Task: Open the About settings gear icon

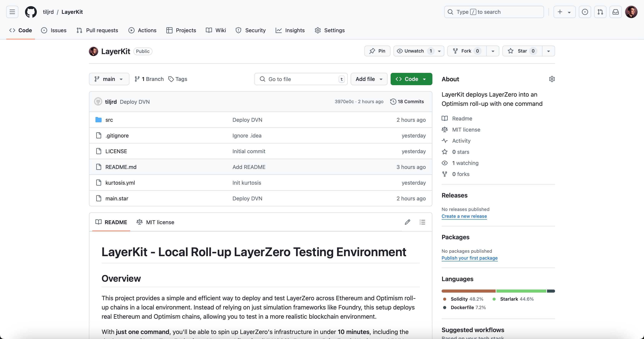Action: pyautogui.click(x=552, y=79)
